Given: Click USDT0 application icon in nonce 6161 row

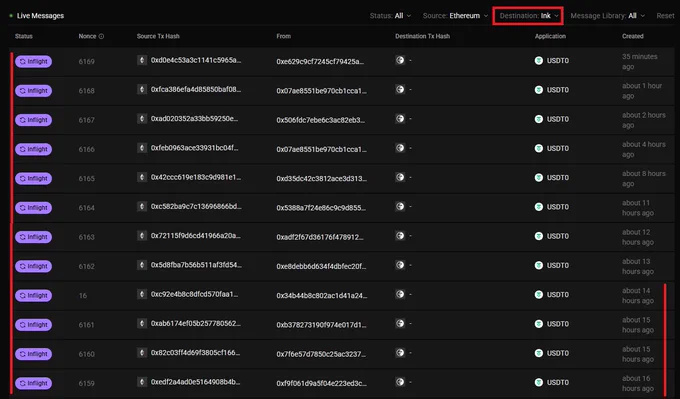Looking at the screenshot, I should click(539, 324).
